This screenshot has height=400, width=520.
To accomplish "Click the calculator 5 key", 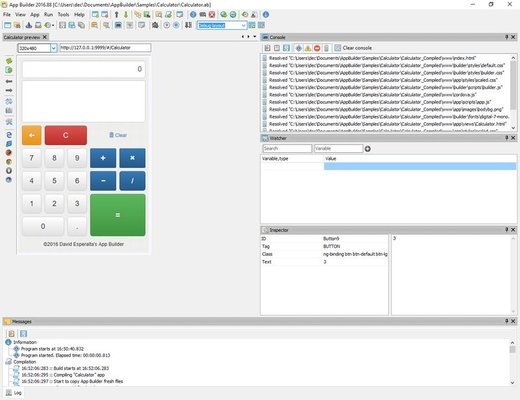I will point(54,181).
